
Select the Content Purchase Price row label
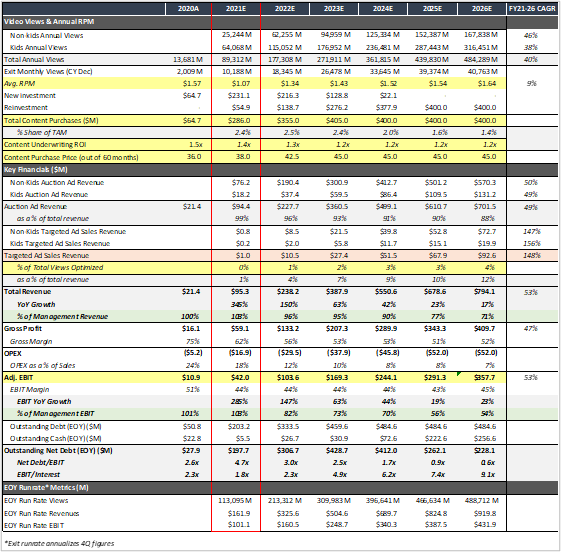click(71, 157)
